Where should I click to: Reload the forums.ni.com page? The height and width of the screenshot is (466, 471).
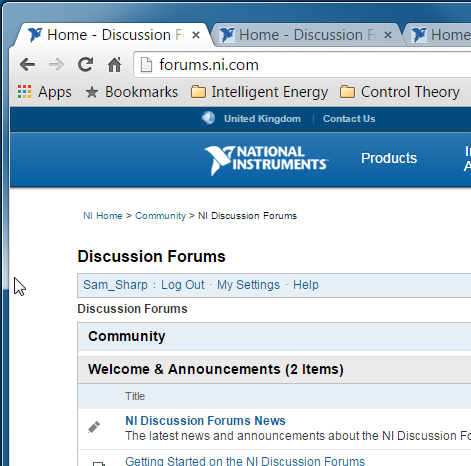tap(85, 65)
